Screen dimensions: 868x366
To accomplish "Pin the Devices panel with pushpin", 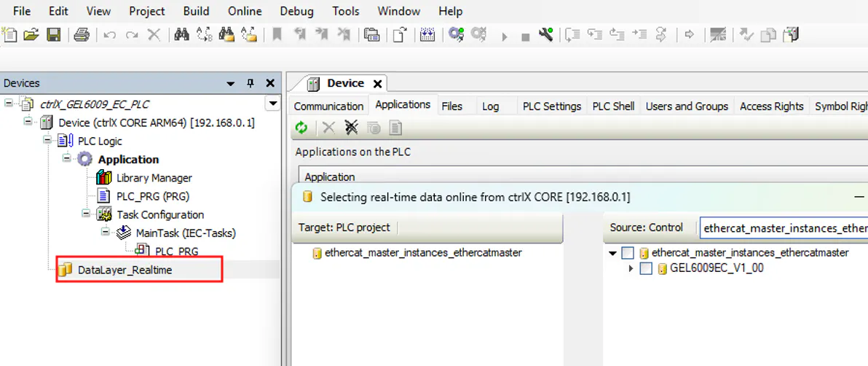I will [250, 83].
